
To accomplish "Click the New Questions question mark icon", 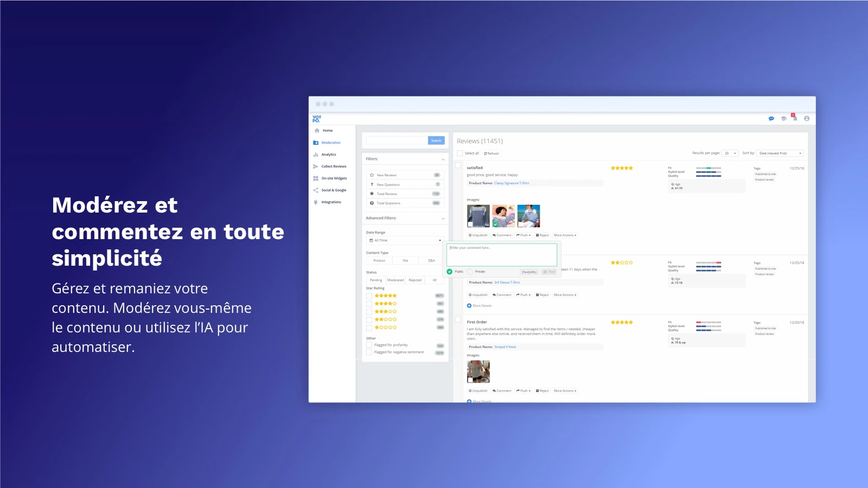I will click(372, 184).
